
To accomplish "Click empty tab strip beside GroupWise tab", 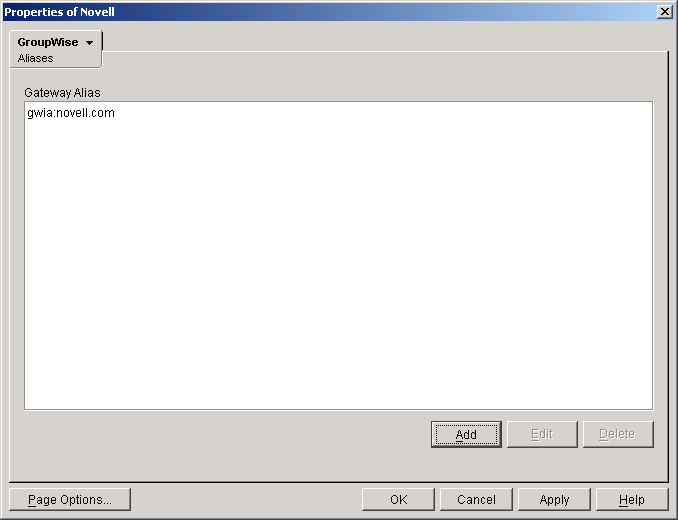I will [x=385, y=40].
